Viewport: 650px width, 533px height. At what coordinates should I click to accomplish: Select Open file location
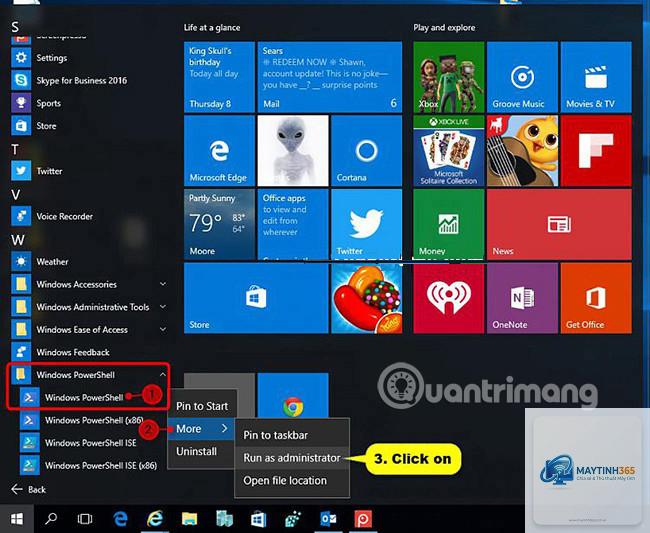pyautogui.click(x=292, y=481)
